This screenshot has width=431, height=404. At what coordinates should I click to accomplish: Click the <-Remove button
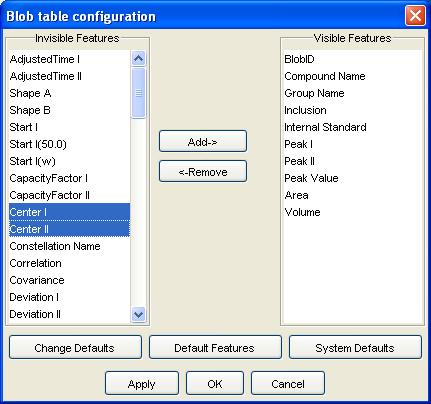pyautogui.click(x=203, y=171)
